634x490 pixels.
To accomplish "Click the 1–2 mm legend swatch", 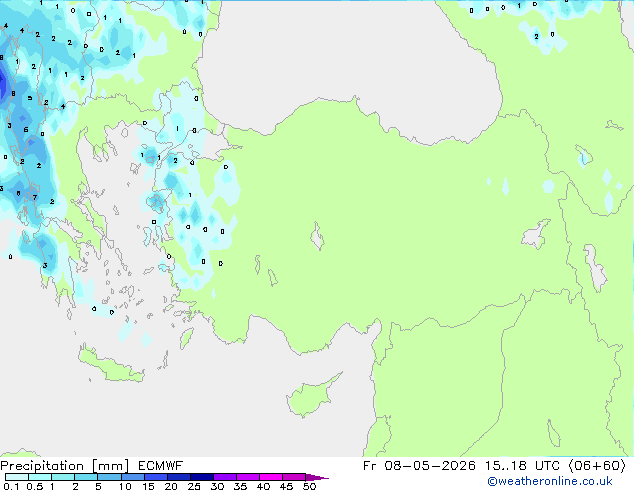I will point(63,477).
